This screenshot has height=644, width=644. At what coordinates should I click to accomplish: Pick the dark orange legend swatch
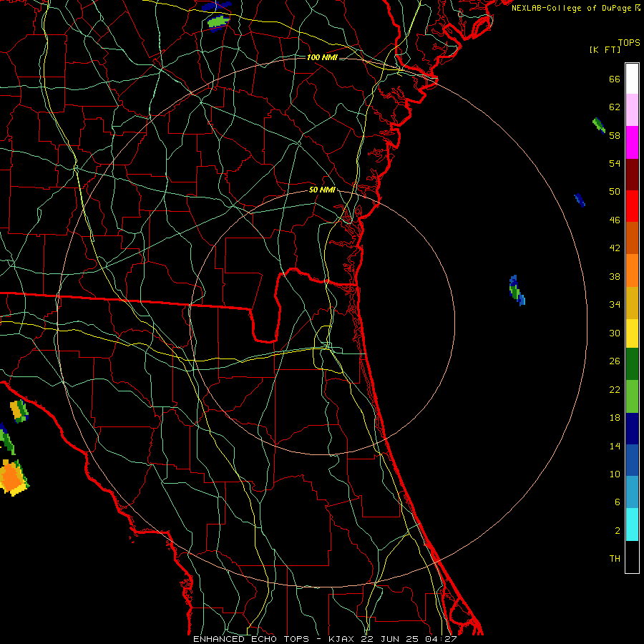[632, 238]
